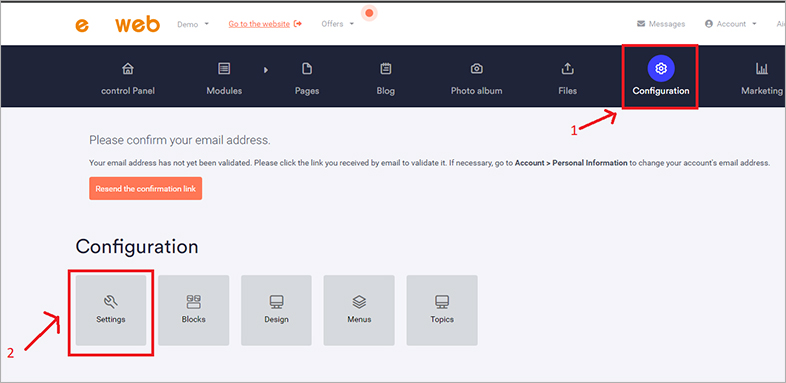
Task: Click Resend the confirmation link button
Action: (x=146, y=188)
